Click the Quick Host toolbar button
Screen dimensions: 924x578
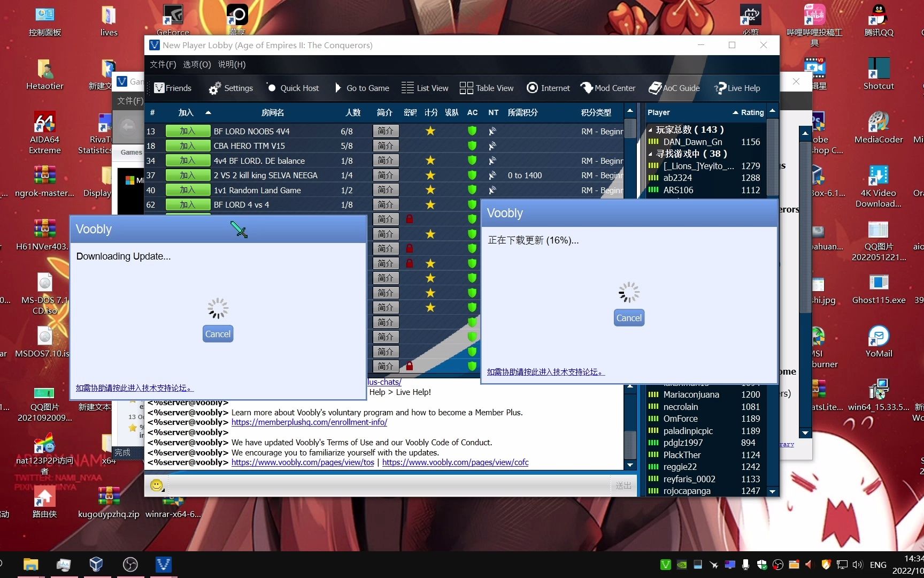[x=292, y=88]
